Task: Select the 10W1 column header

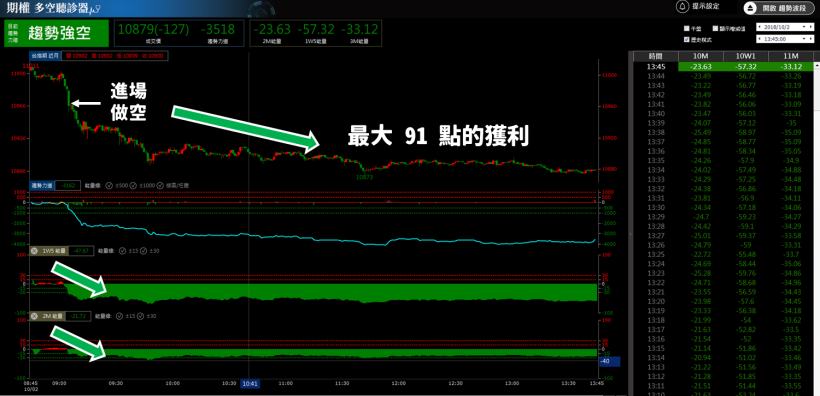Action: click(745, 56)
